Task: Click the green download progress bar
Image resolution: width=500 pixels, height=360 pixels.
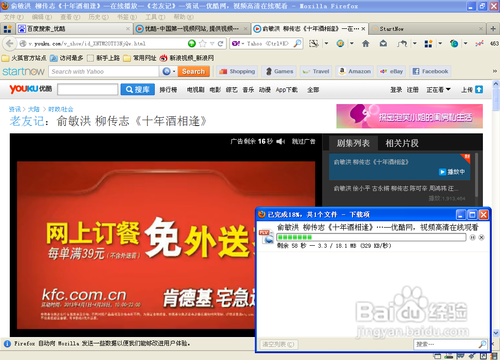Action: pos(371,237)
